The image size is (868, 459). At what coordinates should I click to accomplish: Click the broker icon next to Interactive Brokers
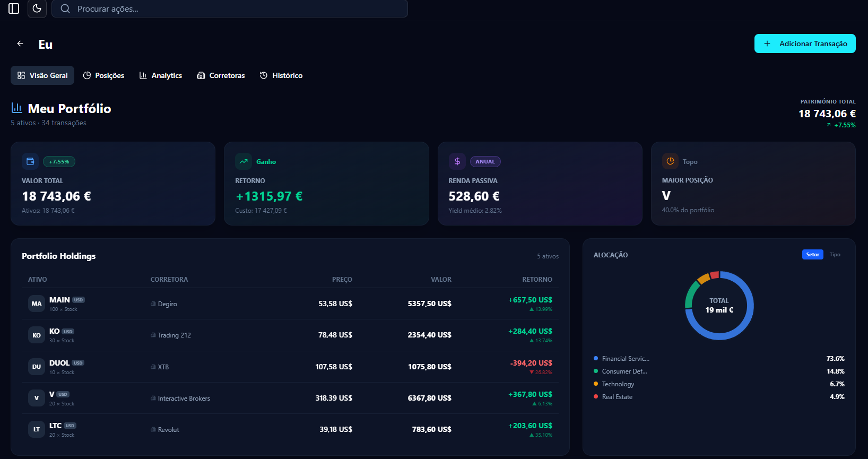click(153, 398)
